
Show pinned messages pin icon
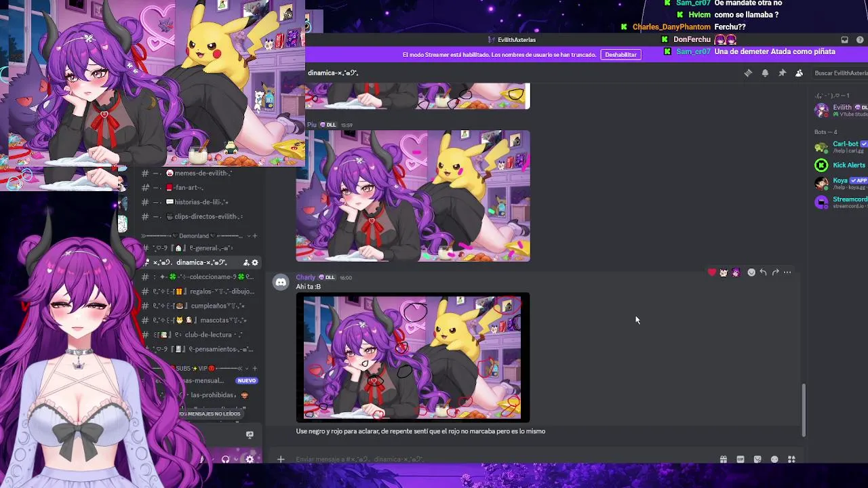(x=782, y=73)
